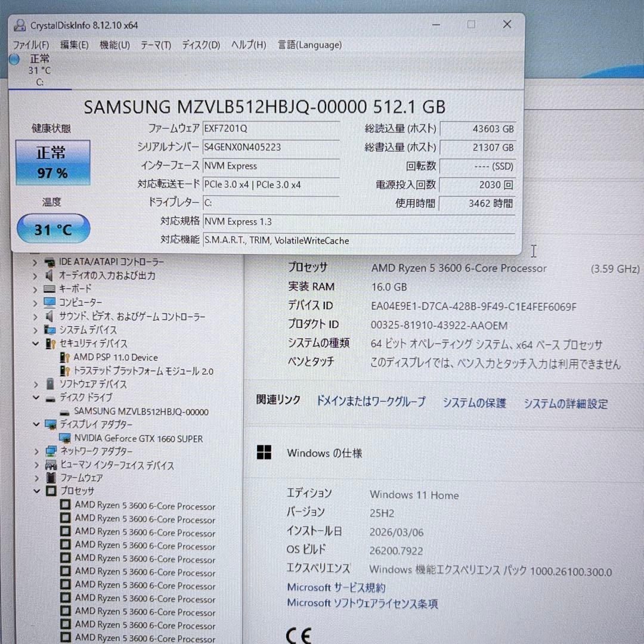Expand the IDE ATA/ATAPI コントローラー node
Image resolution: width=644 pixels, height=644 pixels.
pos(35,262)
